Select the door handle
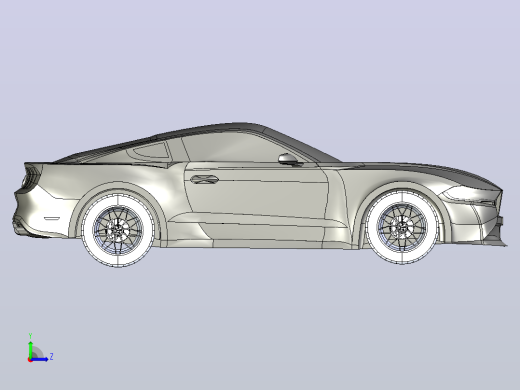Image resolution: width=520 pixels, height=390 pixels. point(204,179)
